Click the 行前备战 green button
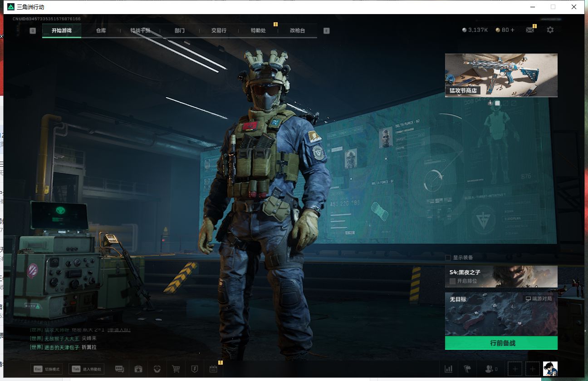Image resolution: width=588 pixels, height=381 pixels. click(x=501, y=343)
